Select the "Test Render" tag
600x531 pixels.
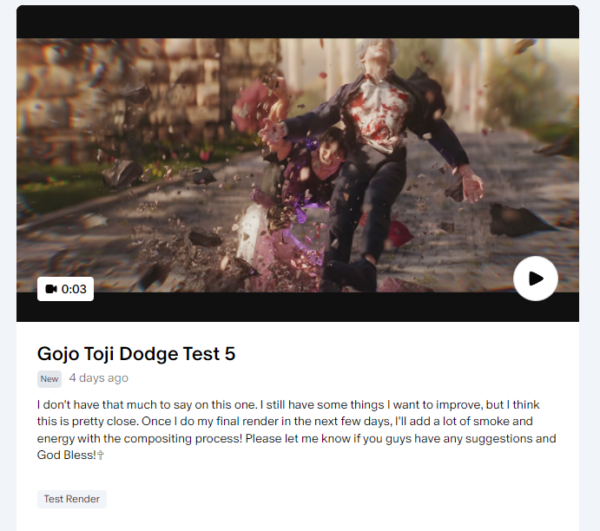coord(72,499)
